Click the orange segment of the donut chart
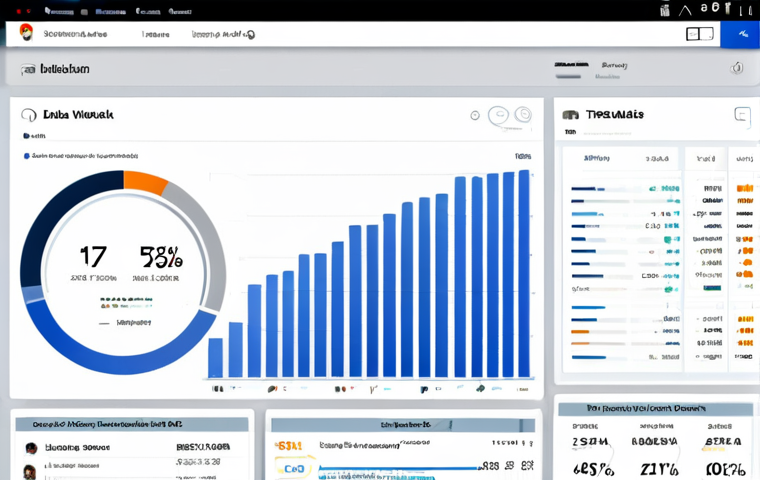This screenshot has width=760, height=480. [x=144, y=182]
